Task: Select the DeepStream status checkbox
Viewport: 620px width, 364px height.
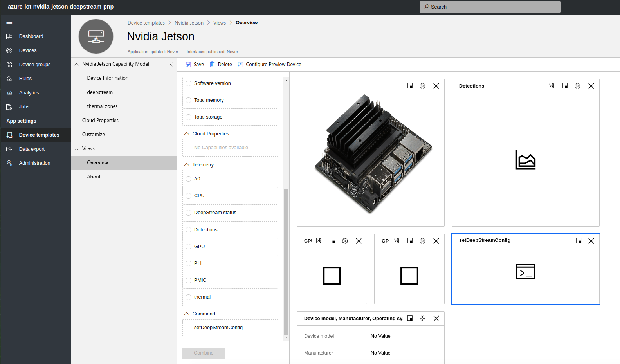Action: pos(188,213)
